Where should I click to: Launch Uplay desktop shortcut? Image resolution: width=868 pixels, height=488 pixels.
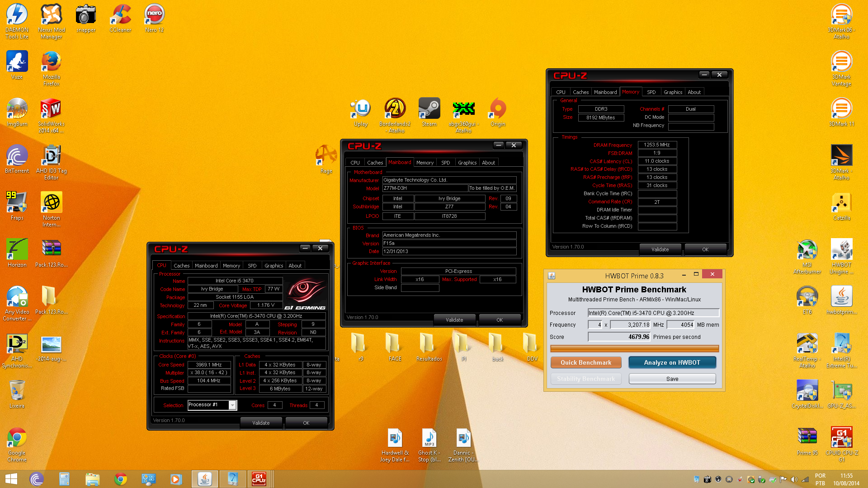(x=361, y=113)
